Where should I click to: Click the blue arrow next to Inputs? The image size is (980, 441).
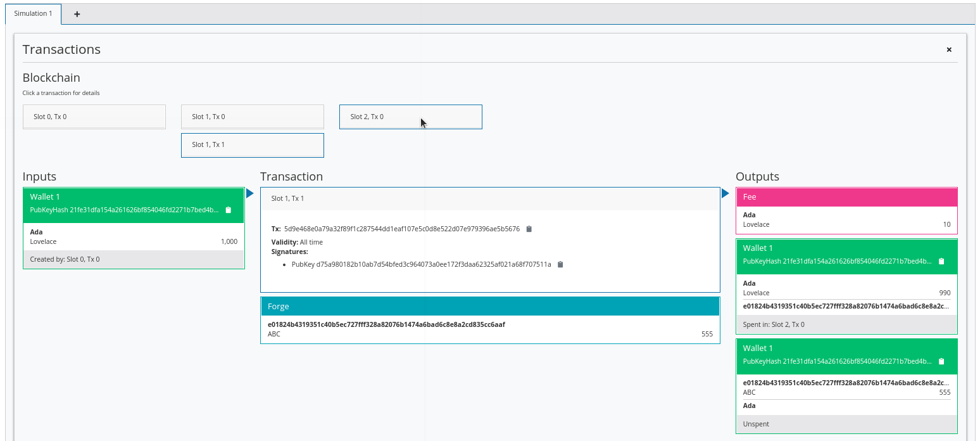(x=249, y=193)
